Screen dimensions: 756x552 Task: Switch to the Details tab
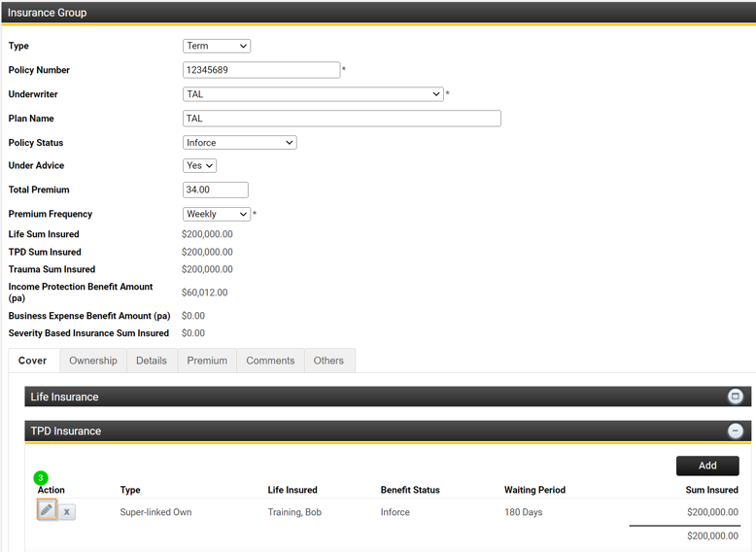coord(152,361)
